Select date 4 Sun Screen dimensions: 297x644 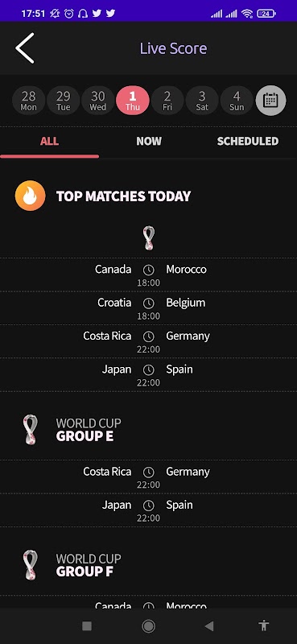click(x=237, y=100)
